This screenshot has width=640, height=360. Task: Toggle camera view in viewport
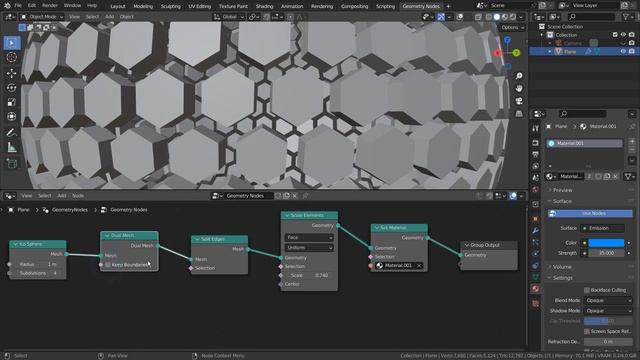coord(519,101)
